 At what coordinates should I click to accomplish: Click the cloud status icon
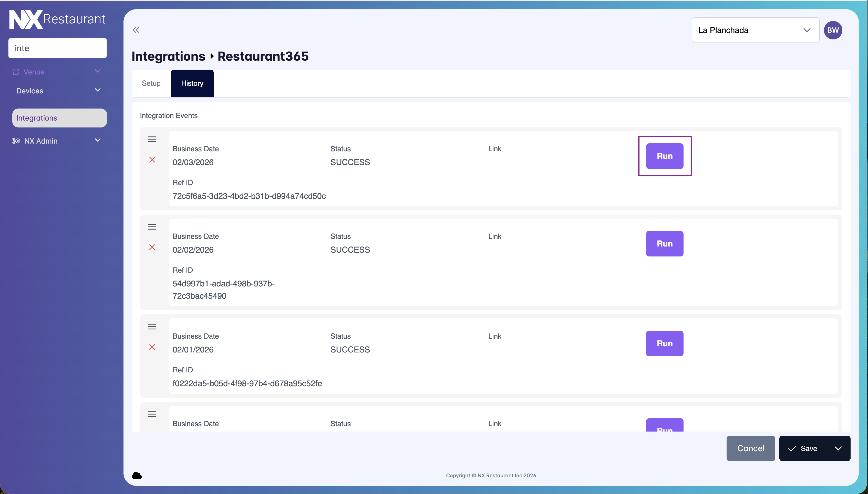(x=137, y=475)
